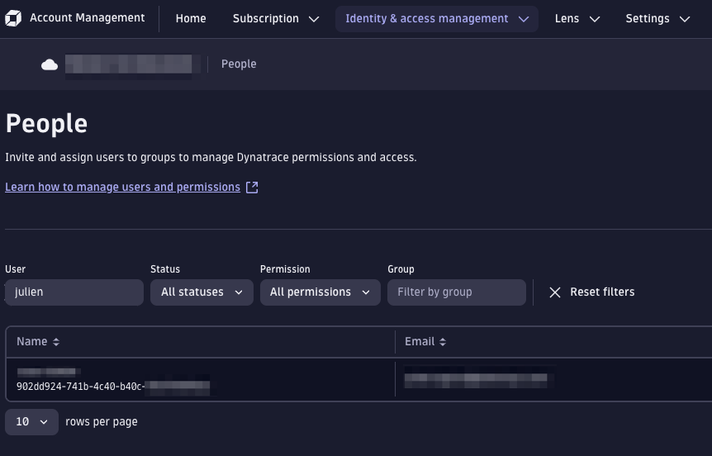The height and width of the screenshot is (456, 712).
Task: Open the Settings menu in navbar
Action: 657,19
